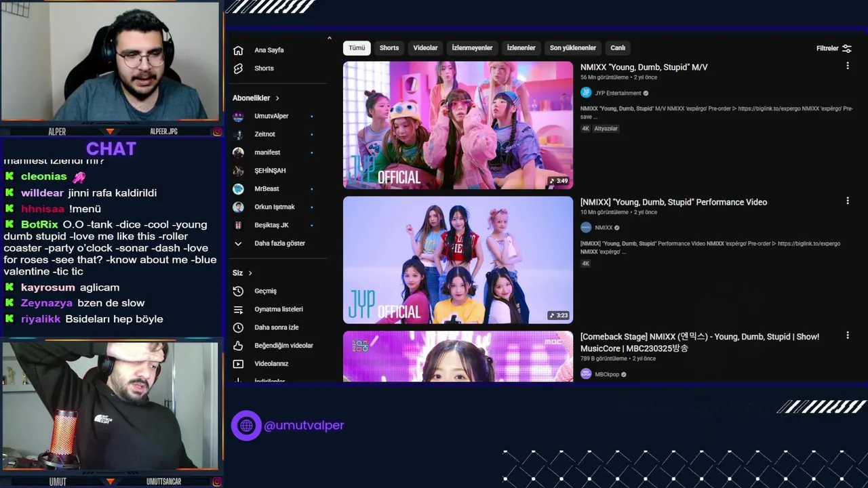Screen dimensions: 868x488
Task: Click the Filtreler sliders icon
Action: (x=846, y=48)
